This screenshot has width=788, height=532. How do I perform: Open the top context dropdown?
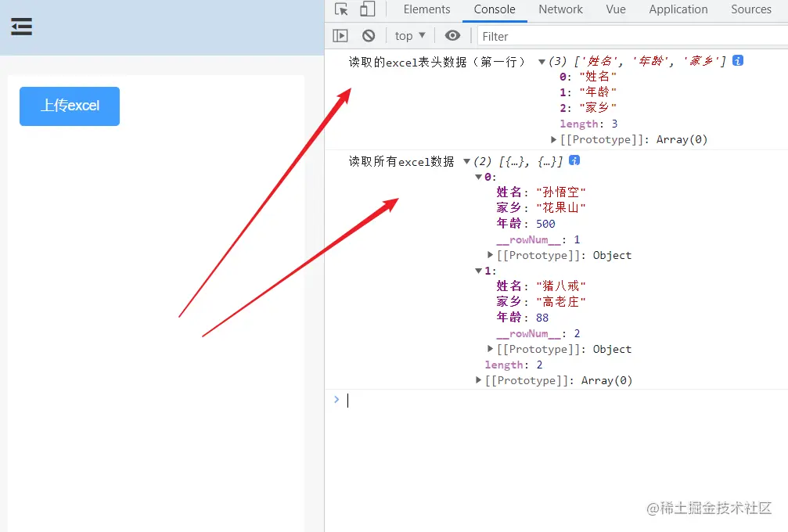click(410, 36)
